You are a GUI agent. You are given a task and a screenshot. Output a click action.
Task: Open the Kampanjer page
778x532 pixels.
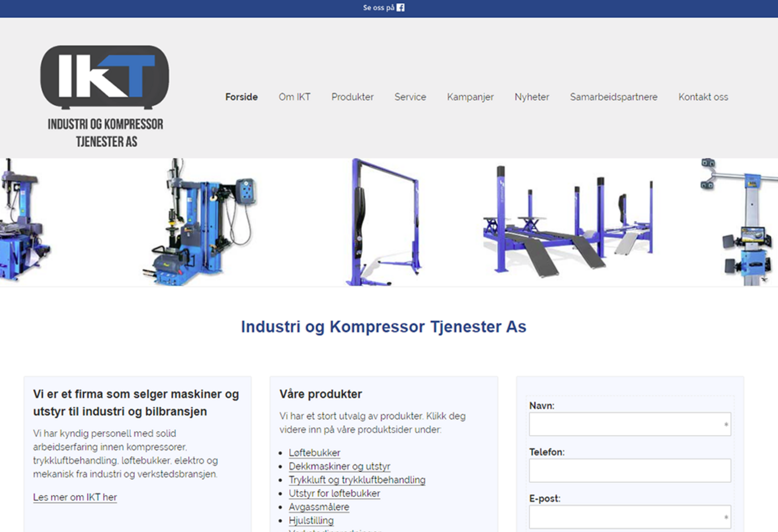(470, 97)
